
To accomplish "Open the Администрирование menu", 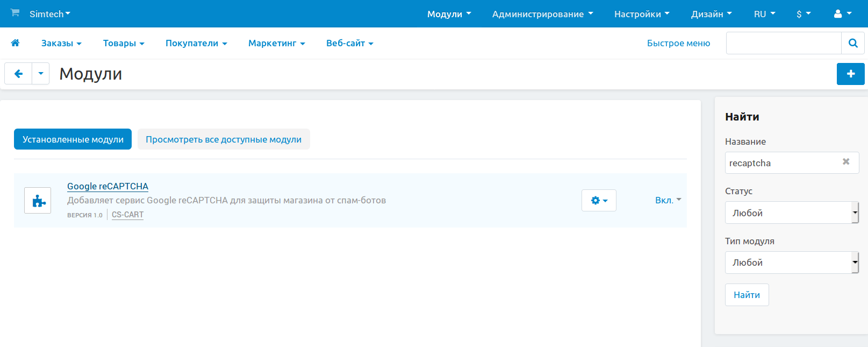I will 542,14.
